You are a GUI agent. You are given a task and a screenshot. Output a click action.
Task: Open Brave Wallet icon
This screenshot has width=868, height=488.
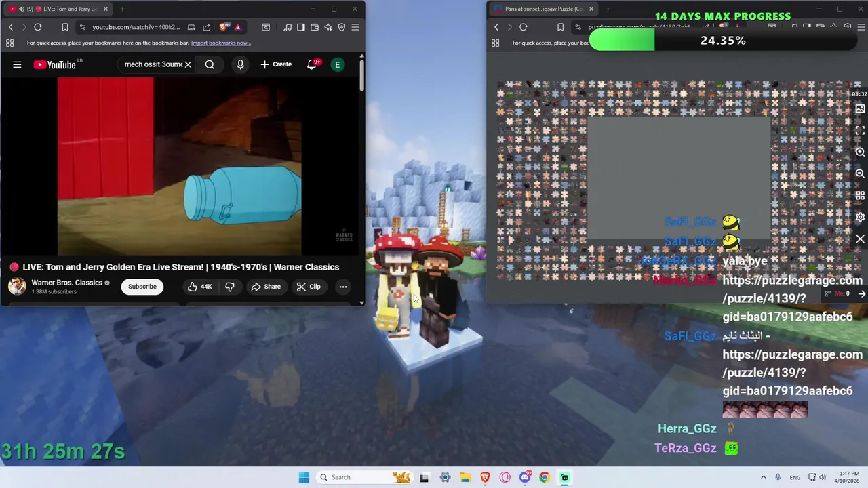click(315, 27)
